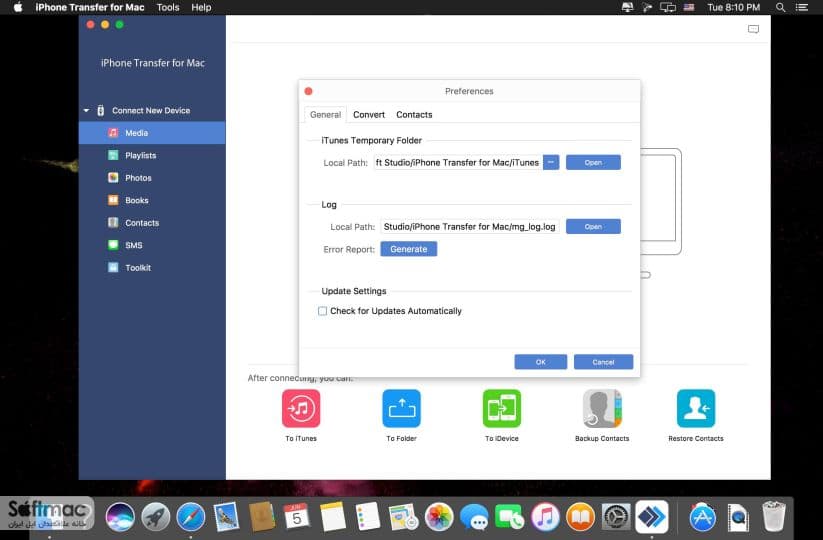Click the Log local path field
823x540 pixels.
pyautogui.click(x=470, y=227)
